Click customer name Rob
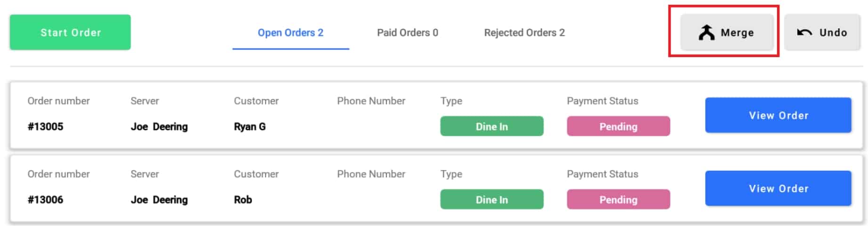Viewport: 868px width, 226px height. click(243, 200)
